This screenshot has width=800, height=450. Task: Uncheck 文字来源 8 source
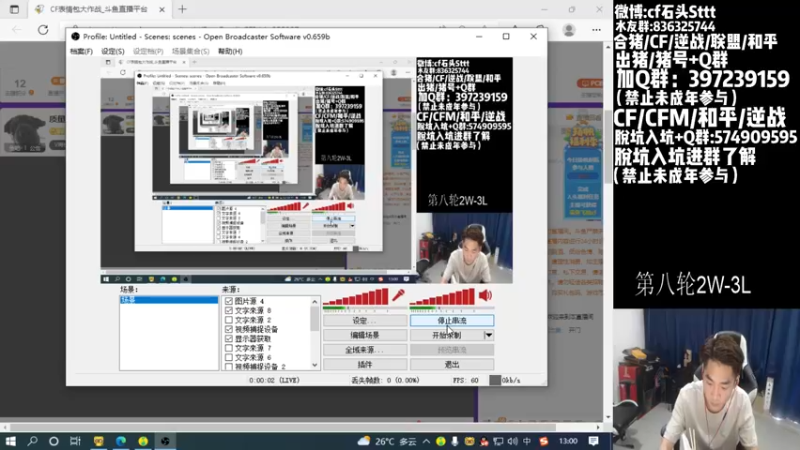tap(229, 310)
